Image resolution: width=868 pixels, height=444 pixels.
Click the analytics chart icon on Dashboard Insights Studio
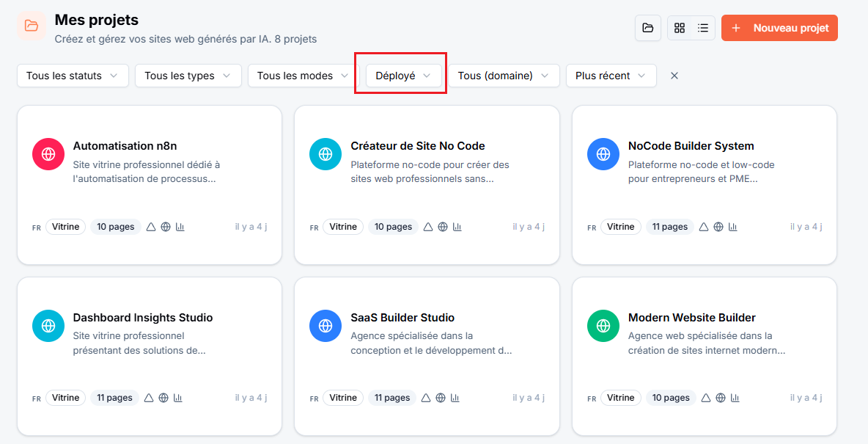pyautogui.click(x=177, y=398)
